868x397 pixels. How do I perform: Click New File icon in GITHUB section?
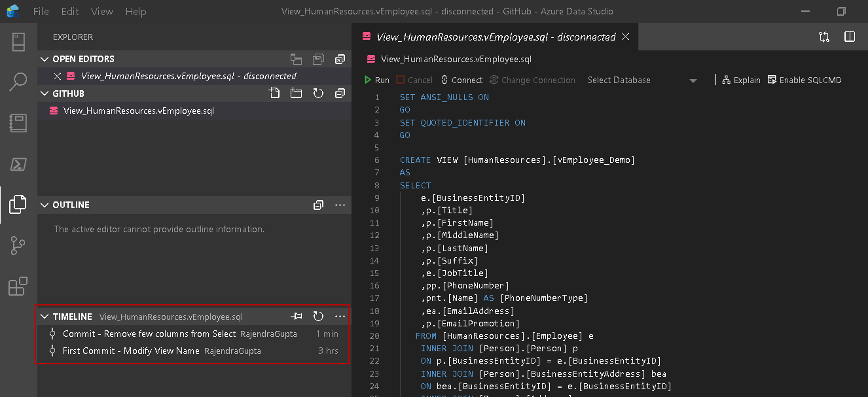274,94
